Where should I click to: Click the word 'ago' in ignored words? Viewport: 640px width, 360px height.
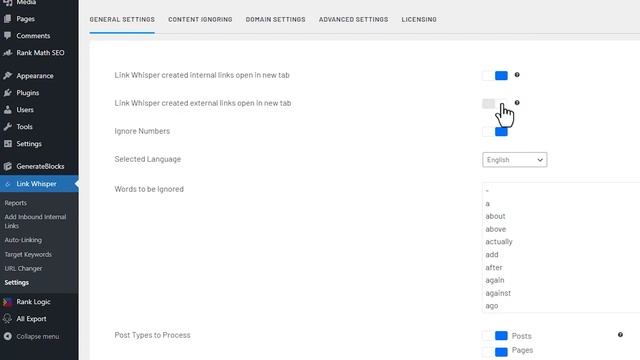[x=491, y=306]
